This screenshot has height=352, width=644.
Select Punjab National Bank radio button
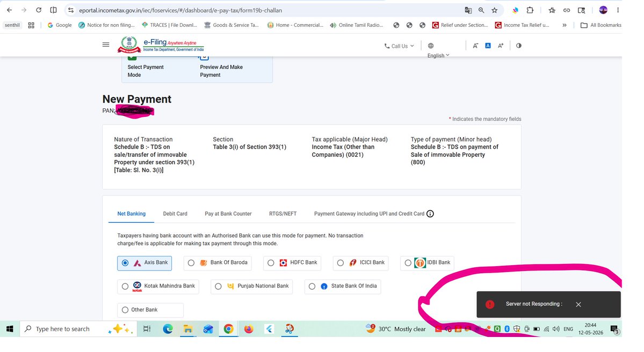tap(218, 287)
